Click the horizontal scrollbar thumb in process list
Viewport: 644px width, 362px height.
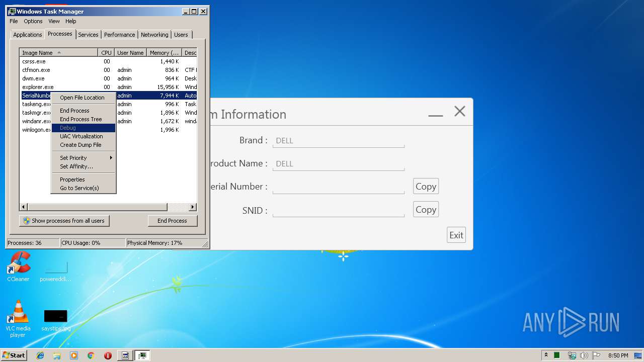[97, 207]
